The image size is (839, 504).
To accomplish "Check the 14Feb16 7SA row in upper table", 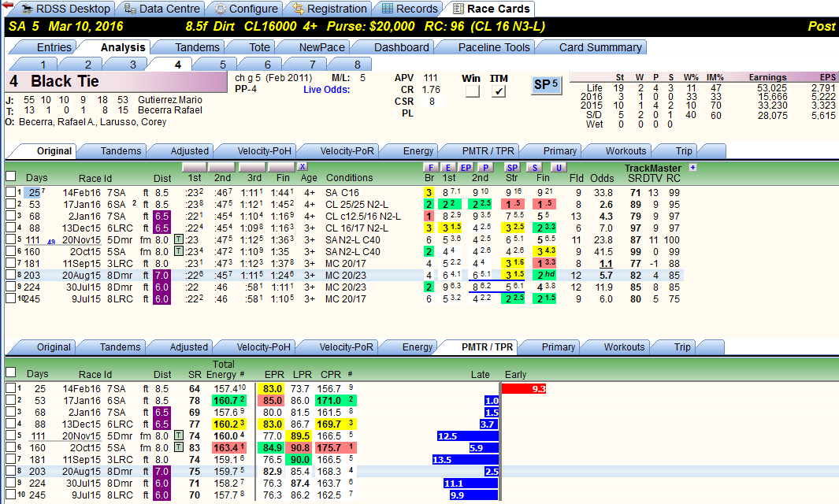I will 11,191.
